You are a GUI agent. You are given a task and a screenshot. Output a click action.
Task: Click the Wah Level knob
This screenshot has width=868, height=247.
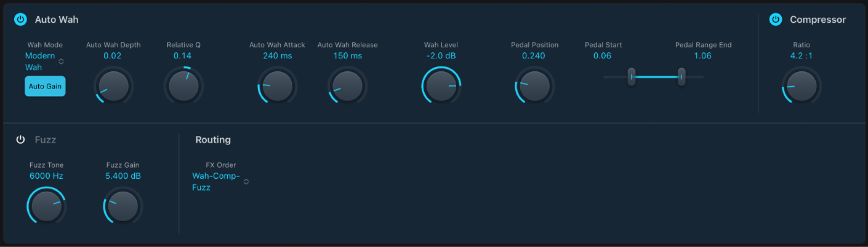pyautogui.click(x=441, y=85)
